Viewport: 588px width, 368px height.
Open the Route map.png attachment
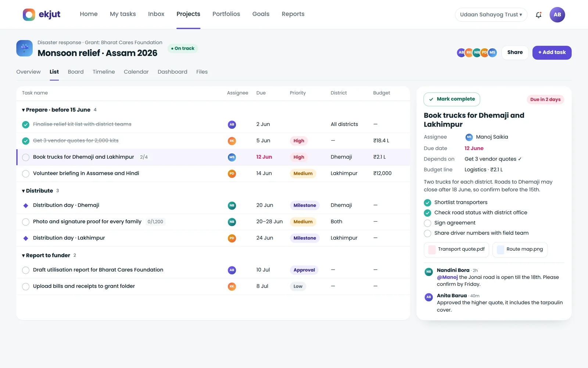pyautogui.click(x=520, y=249)
